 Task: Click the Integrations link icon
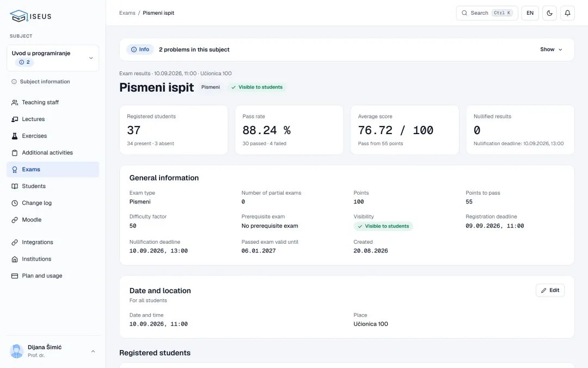click(15, 243)
